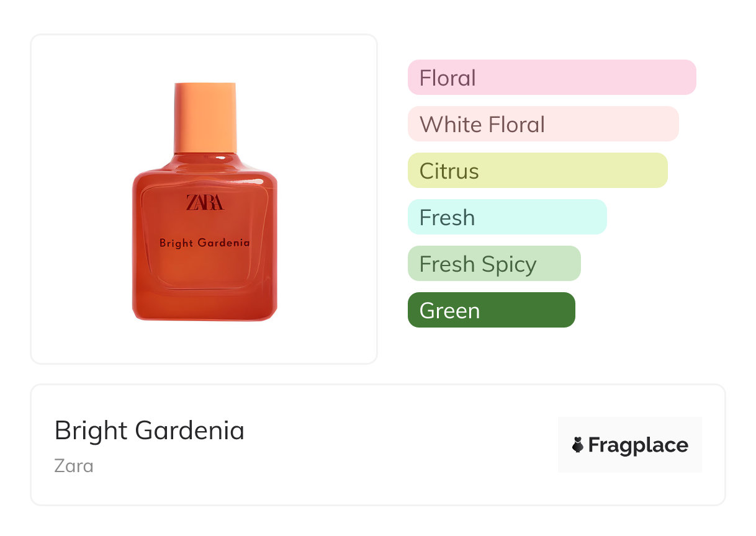
Task: Click the Fragplace badge background box
Action: pos(629,428)
